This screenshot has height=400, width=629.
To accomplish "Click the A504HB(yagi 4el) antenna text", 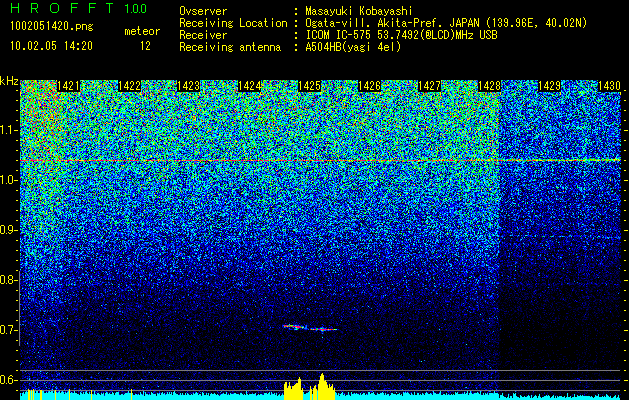I will (x=353, y=47).
